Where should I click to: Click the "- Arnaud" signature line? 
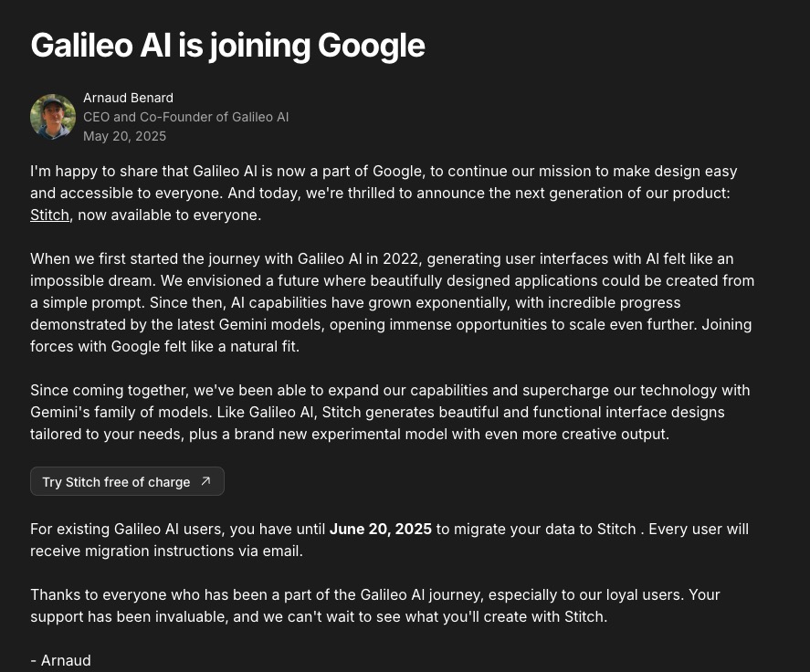coord(60,660)
